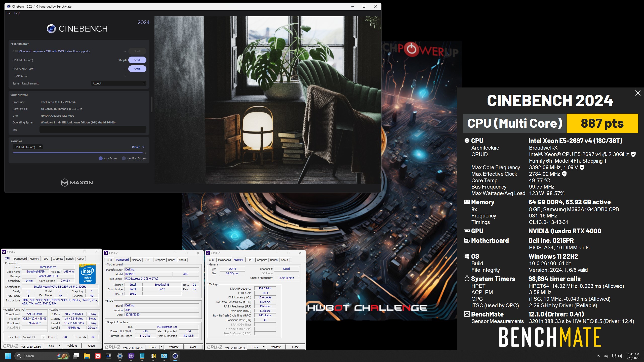Screen dimensions: 644x362
Task: Click the title bar icon of the CPU-Z Memory window
Action: [208, 253]
